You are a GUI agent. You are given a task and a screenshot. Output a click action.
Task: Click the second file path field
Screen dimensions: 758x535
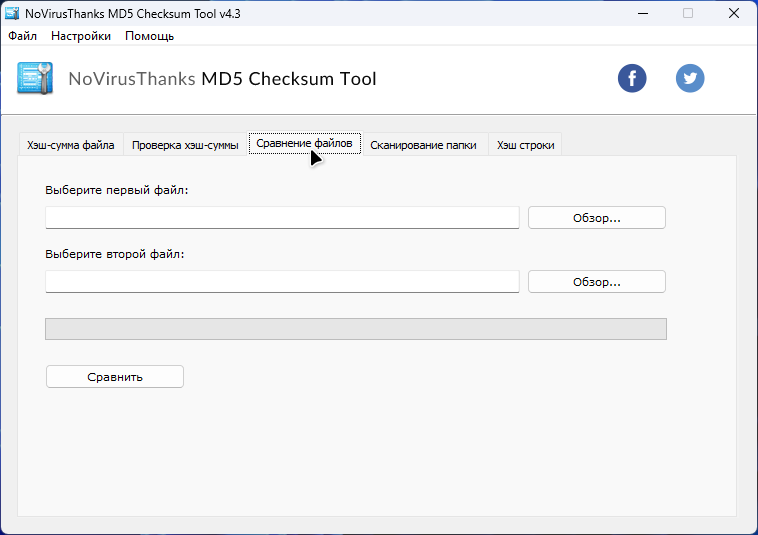[x=282, y=281]
